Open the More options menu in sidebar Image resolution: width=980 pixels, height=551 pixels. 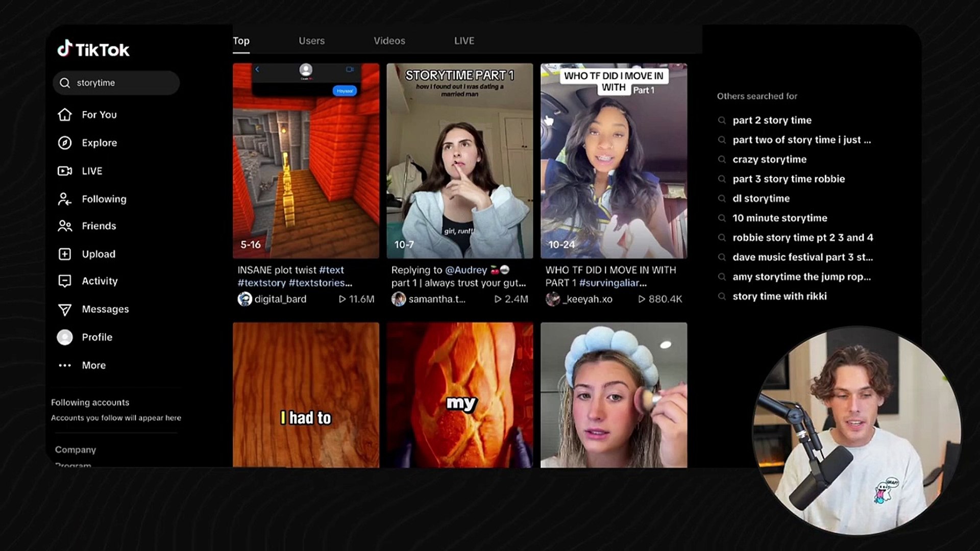pyautogui.click(x=65, y=365)
